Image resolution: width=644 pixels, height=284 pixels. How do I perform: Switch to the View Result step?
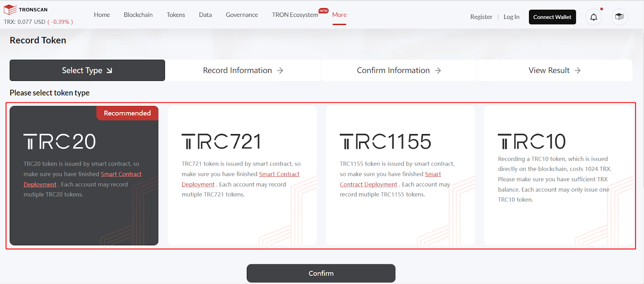pos(555,70)
